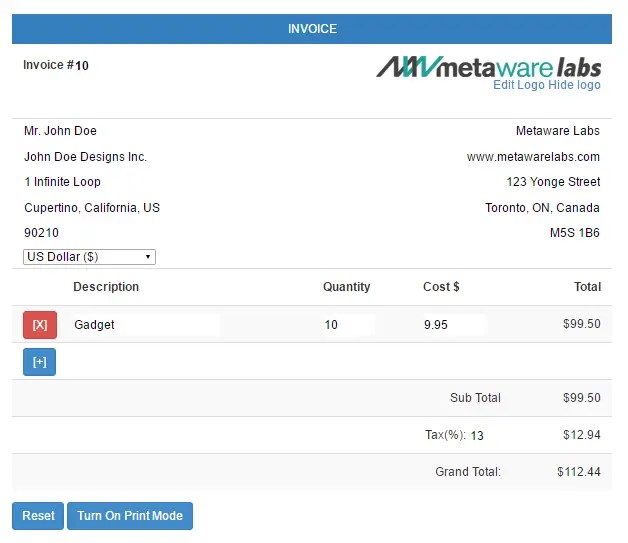Click the Hide logo link
628x543 pixels.
click(574, 85)
